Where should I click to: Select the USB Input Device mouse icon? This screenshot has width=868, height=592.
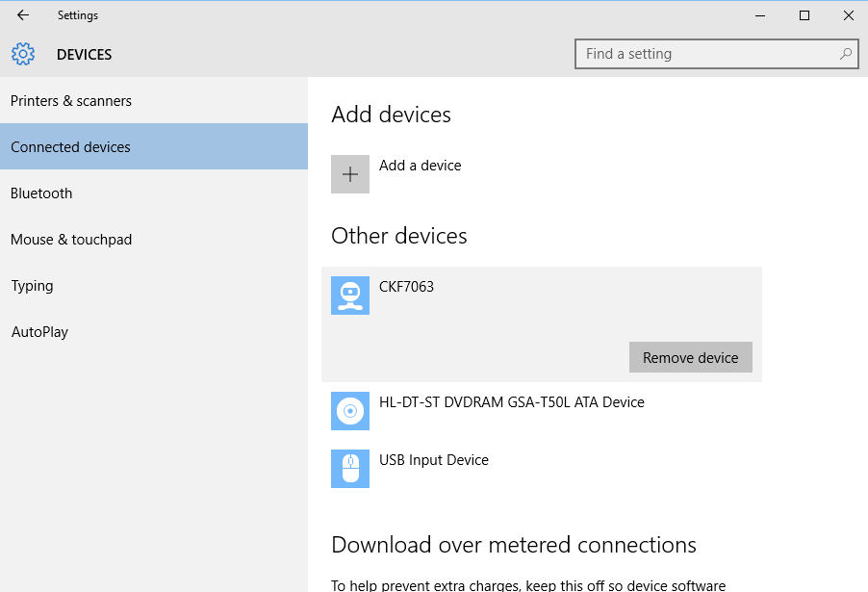click(350, 469)
